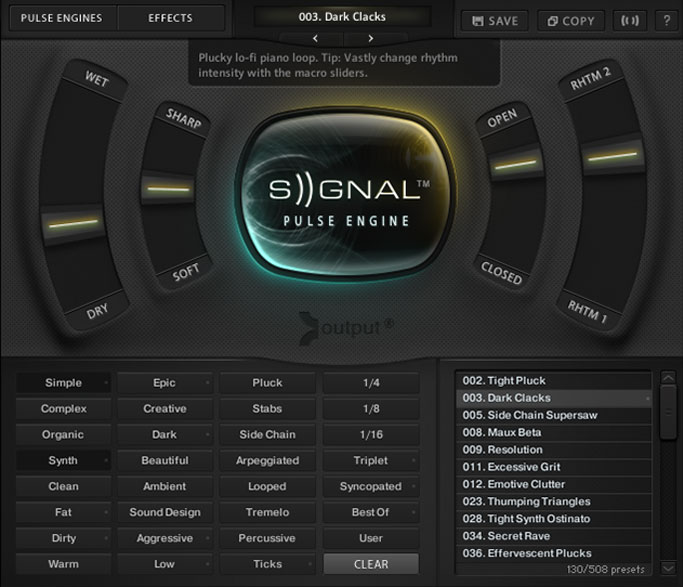Enable the Aggressive tag filter
The image size is (683, 587).
[165, 538]
